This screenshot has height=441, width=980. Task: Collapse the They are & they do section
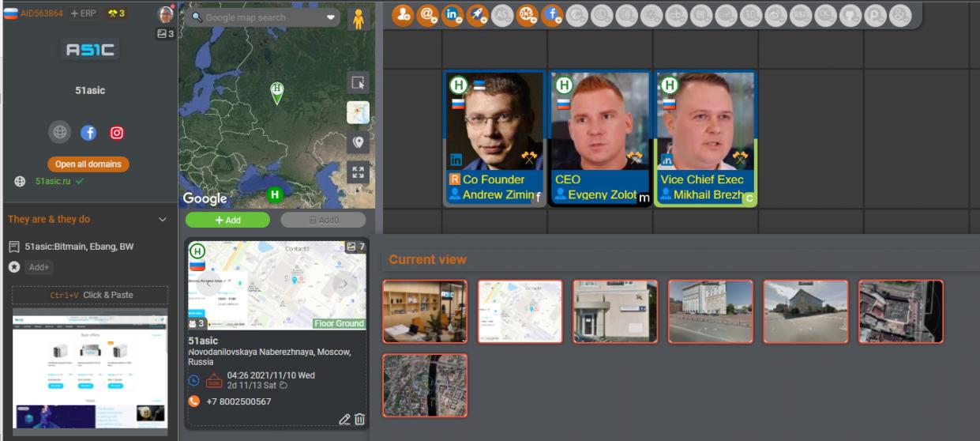pyautogui.click(x=163, y=220)
